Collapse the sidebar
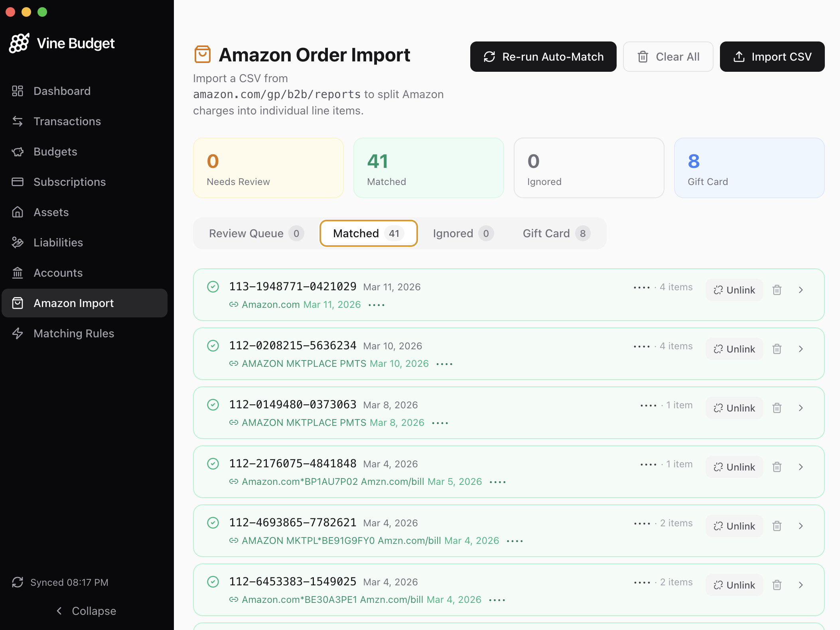Viewport: 840px width, 630px height. 86,611
